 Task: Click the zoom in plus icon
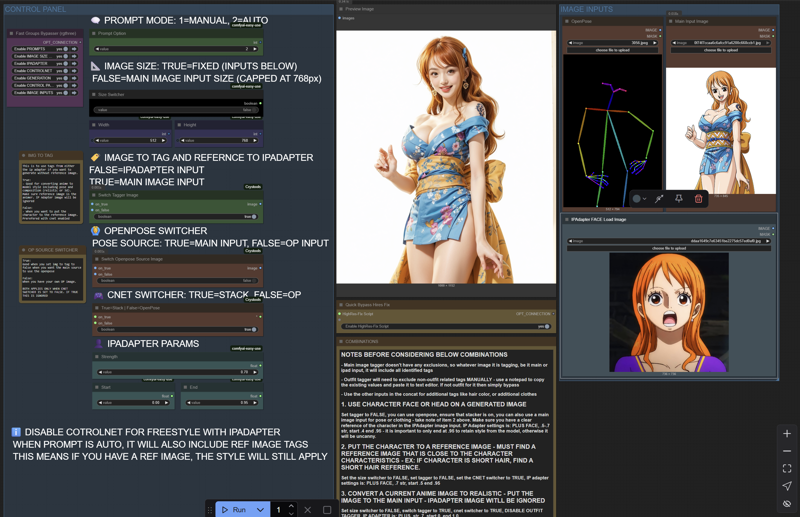click(787, 434)
